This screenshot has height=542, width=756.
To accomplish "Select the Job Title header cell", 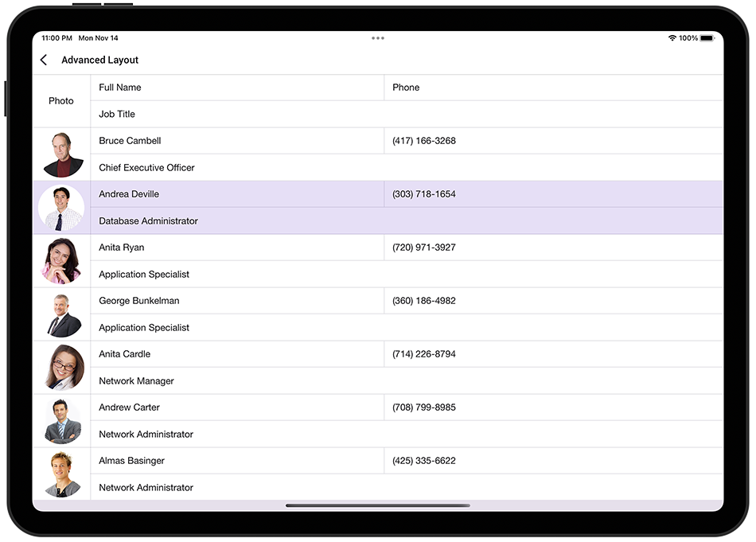I will coord(116,114).
